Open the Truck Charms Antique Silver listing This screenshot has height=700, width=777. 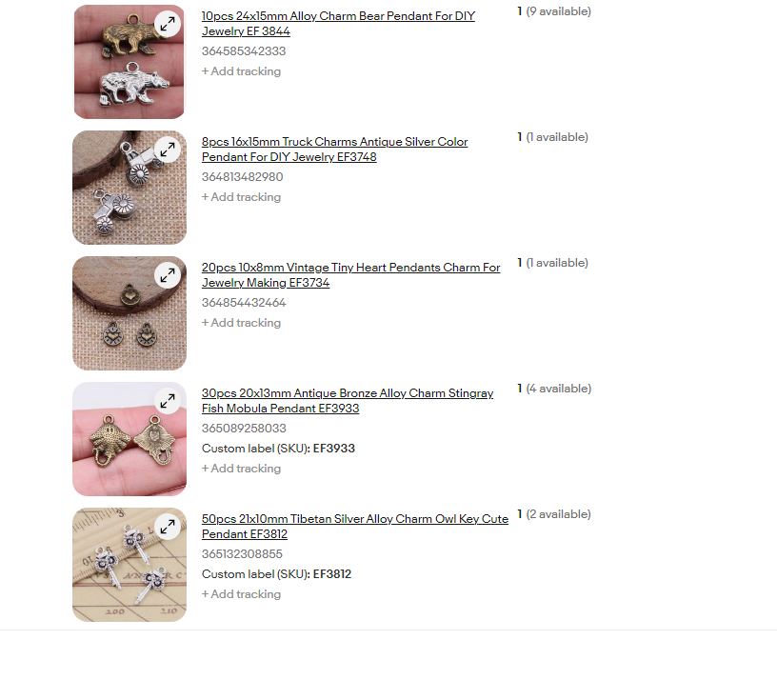(x=334, y=150)
